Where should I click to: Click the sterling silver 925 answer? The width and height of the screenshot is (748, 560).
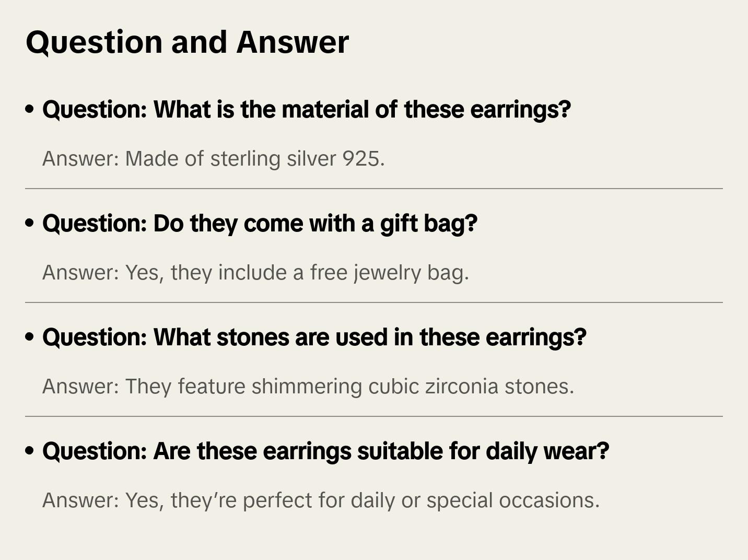coord(213,159)
